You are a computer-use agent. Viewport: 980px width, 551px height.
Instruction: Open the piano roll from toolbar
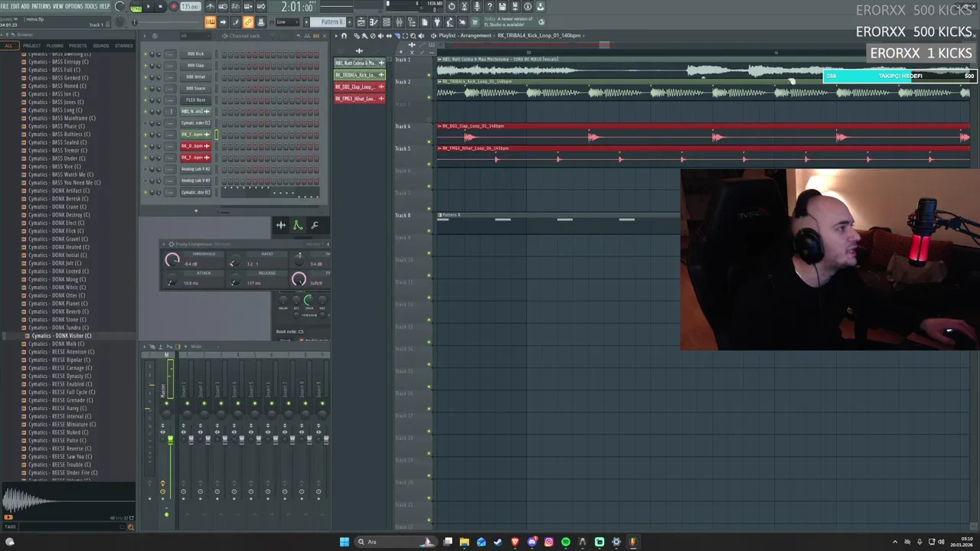tap(374, 21)
